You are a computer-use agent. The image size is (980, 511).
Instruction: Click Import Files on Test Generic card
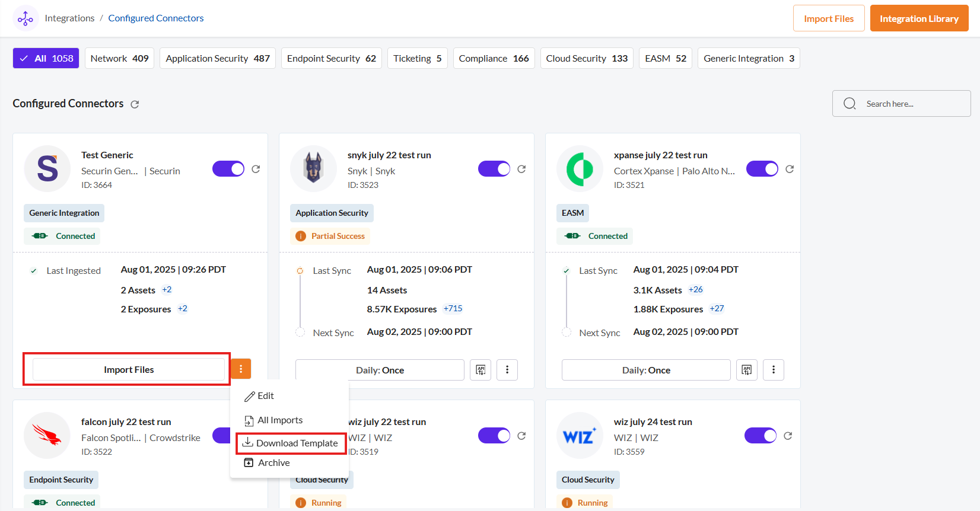coord(129,369)
